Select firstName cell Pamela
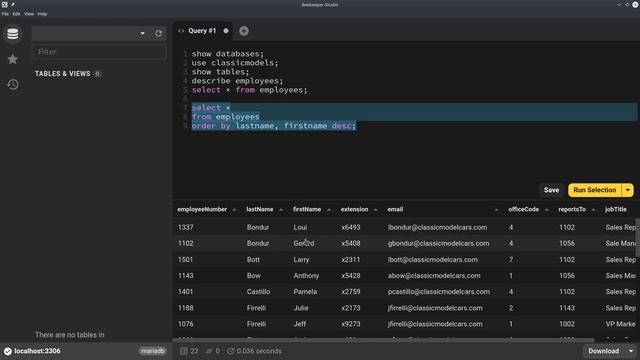 tap(305, 292)
